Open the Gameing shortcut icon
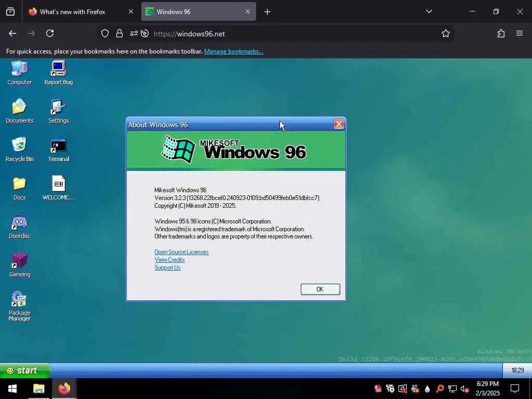This screenshot has width=532, height=399. [x=19, y=265]
